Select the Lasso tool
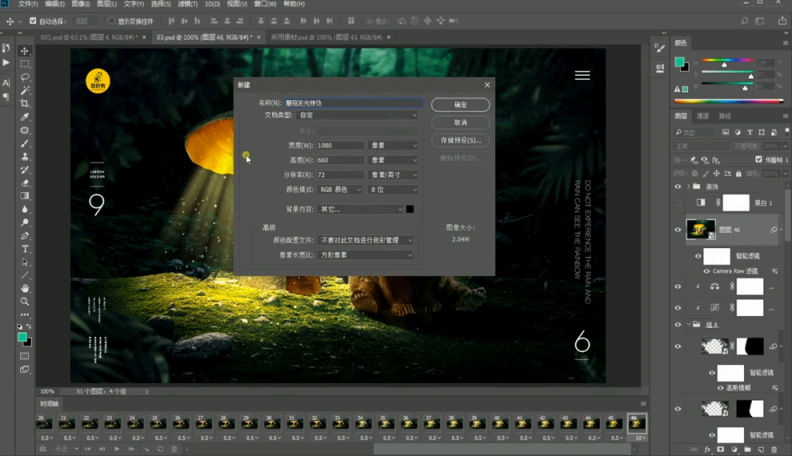 pos(25,77)
